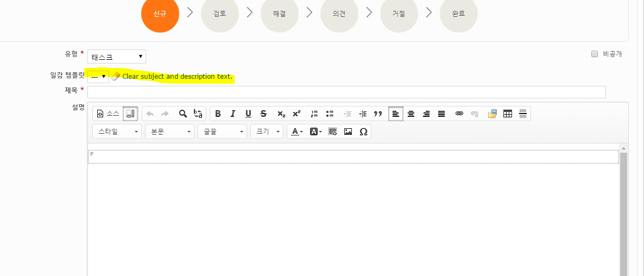Insert a table into description
644x276 pixels.
point(508,114)
